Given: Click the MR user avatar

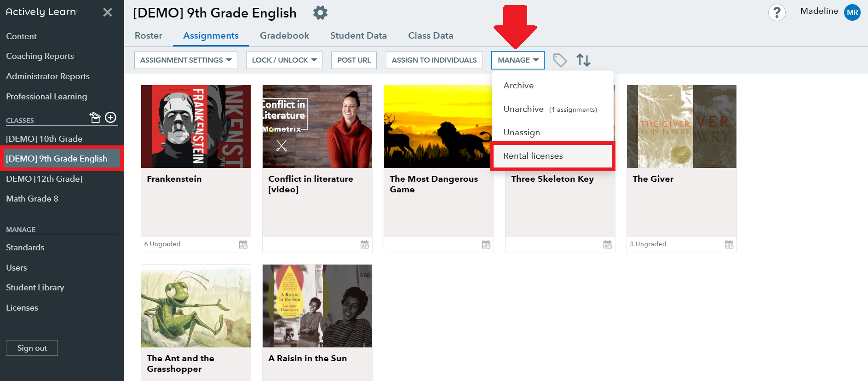Looking at the screenshot, I should (x=852, y=12).
